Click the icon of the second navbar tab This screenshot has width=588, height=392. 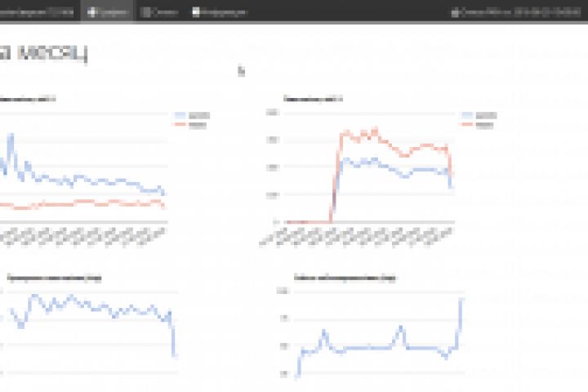pos(146,12)
